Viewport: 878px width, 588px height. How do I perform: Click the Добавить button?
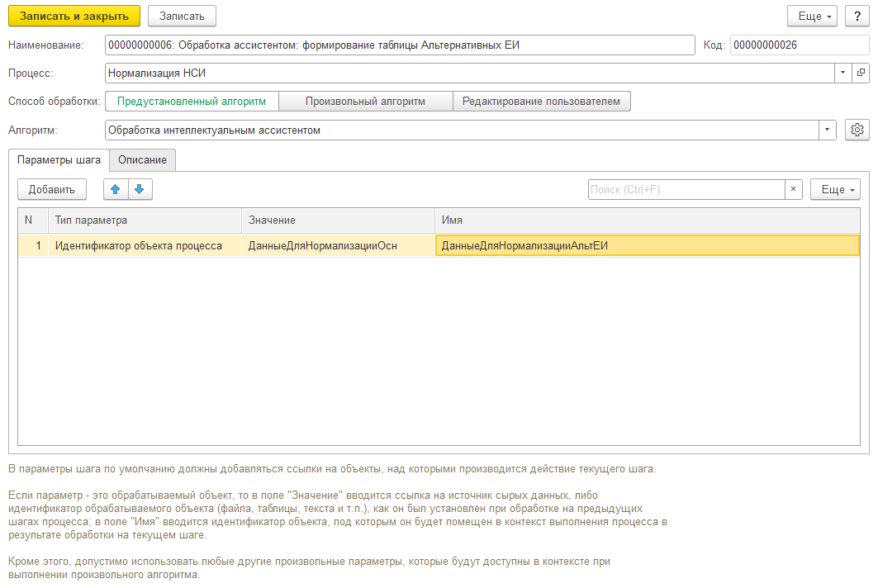click(x=53, y=189)
